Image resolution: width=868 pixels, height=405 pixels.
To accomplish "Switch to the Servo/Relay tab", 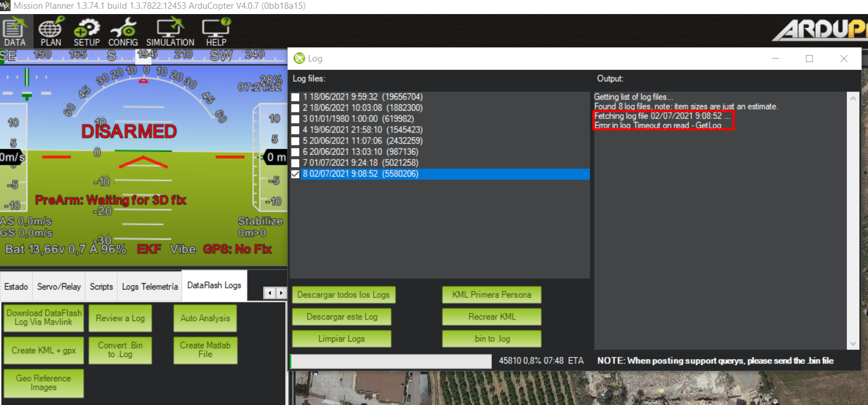I will 59,287.
